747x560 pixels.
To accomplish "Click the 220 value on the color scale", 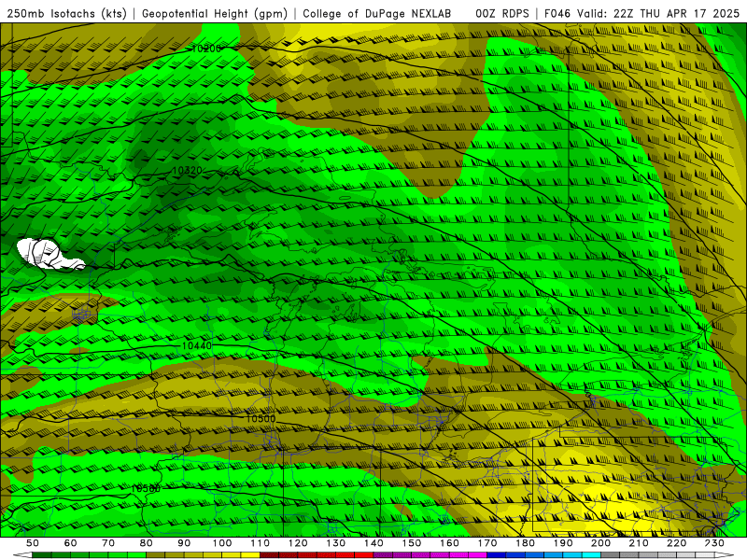I will point(676,543).
